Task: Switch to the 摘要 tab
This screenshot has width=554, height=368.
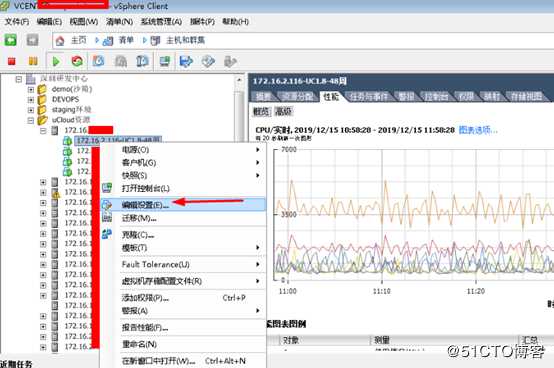Action: (264, 96)
